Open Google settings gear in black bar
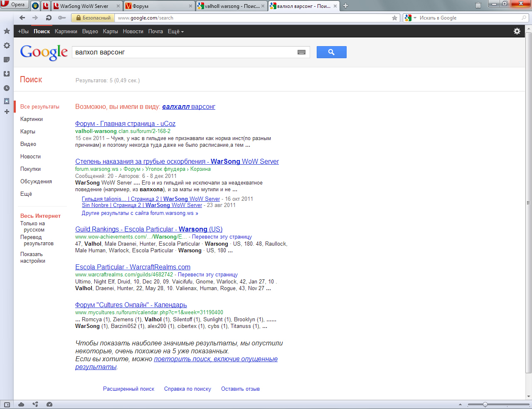The image size is (532, 409). 517,31
